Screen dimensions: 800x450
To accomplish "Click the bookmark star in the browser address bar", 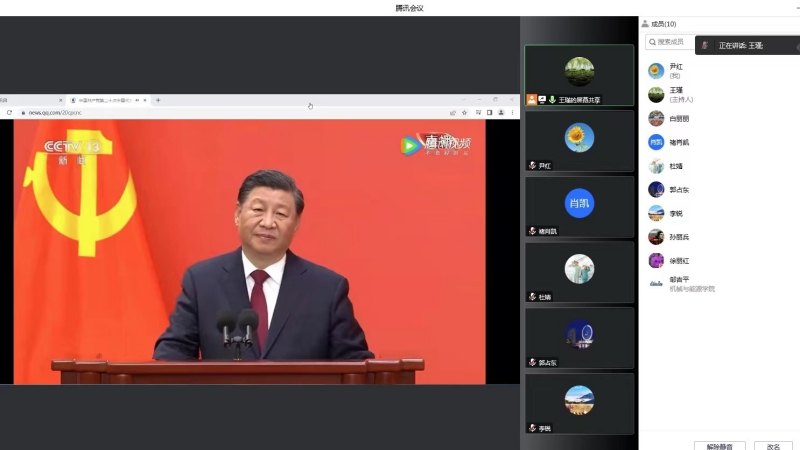I will [464, 113].
